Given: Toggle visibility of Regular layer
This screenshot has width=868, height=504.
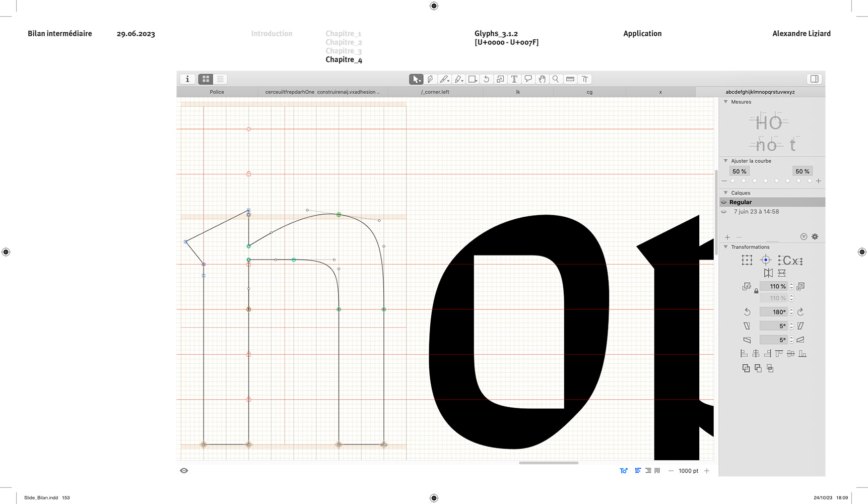Looking at the screenshot, I should (724, 202).
